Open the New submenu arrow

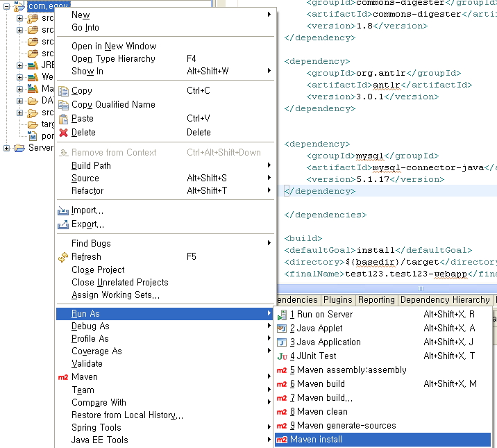[269, 15]
